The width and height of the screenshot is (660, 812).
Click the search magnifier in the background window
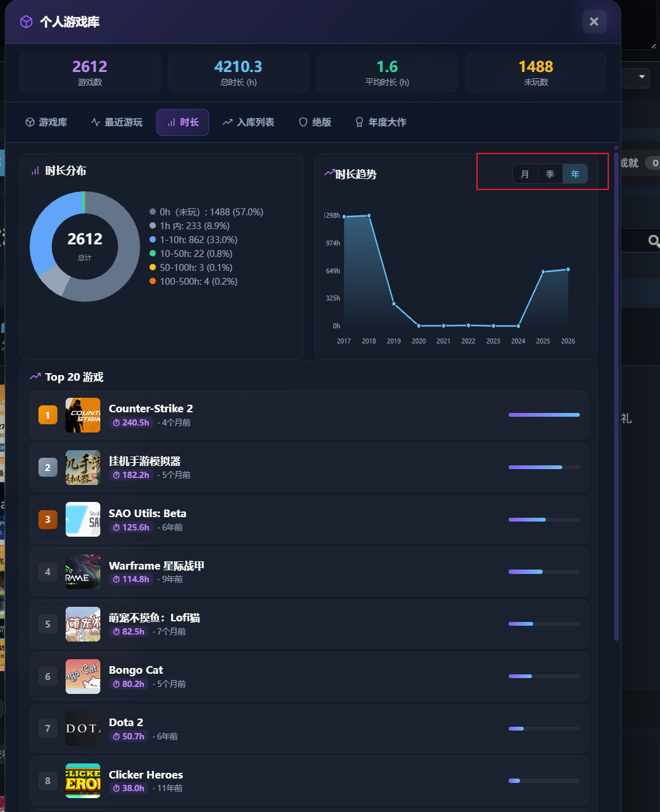click(x=654, y=241)
